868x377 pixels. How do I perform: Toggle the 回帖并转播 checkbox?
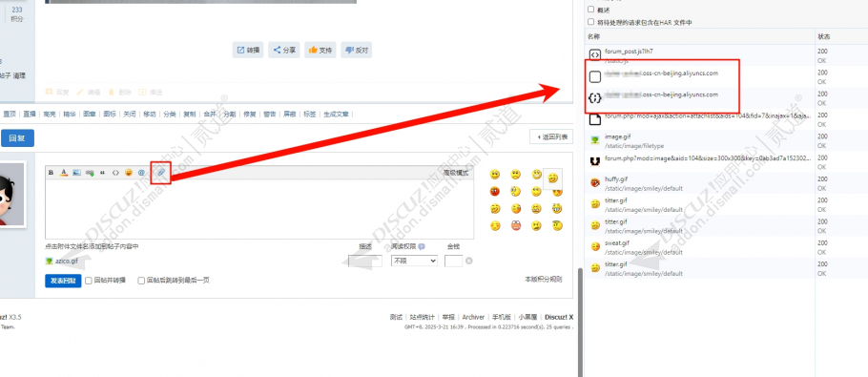pos(89,281)
